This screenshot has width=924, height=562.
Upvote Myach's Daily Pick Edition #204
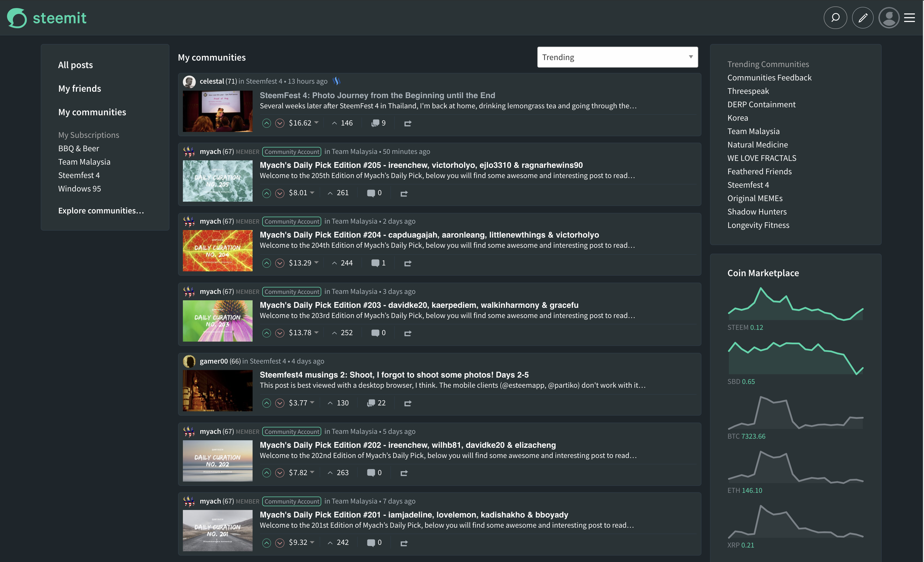(266, 263)
